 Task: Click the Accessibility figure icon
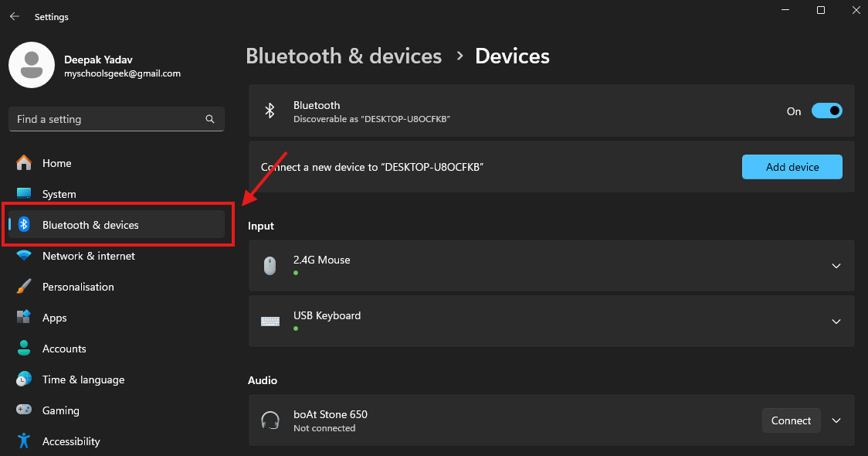click(24, 441)
